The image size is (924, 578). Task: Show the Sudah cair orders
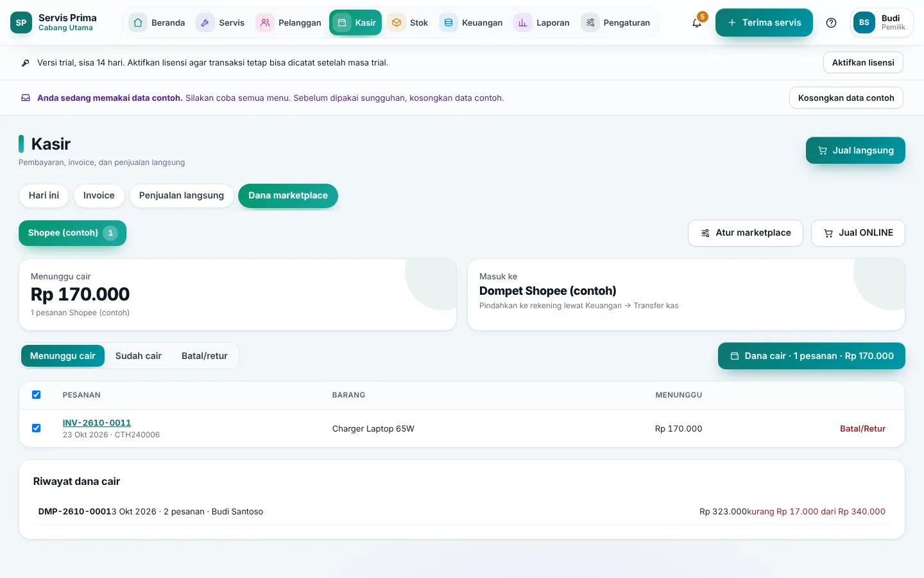pos(139,356)
